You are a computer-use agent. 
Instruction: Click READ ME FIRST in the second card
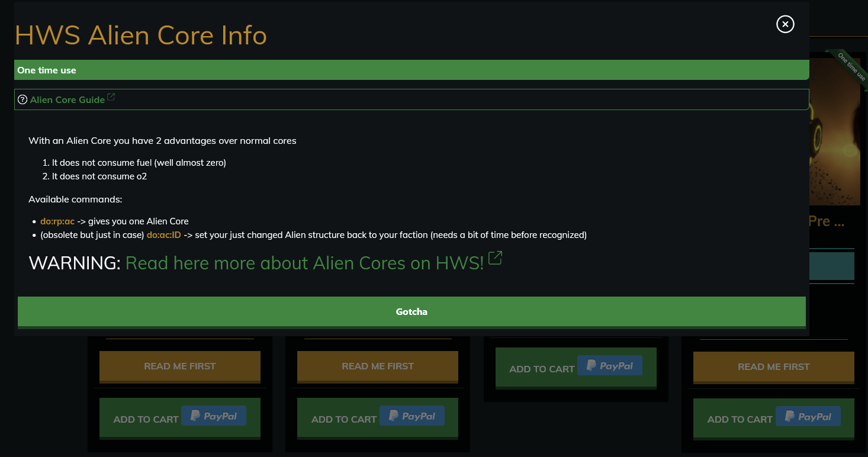click(x=378, y=366)
